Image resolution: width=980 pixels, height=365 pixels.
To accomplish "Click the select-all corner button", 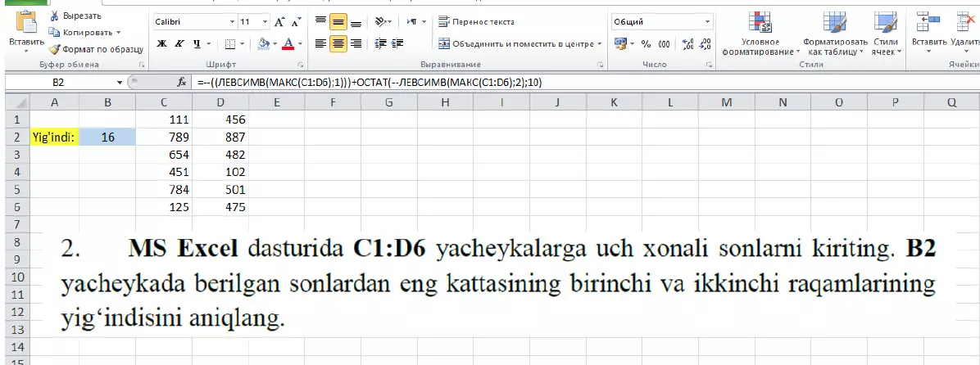I will pos(17,103).
